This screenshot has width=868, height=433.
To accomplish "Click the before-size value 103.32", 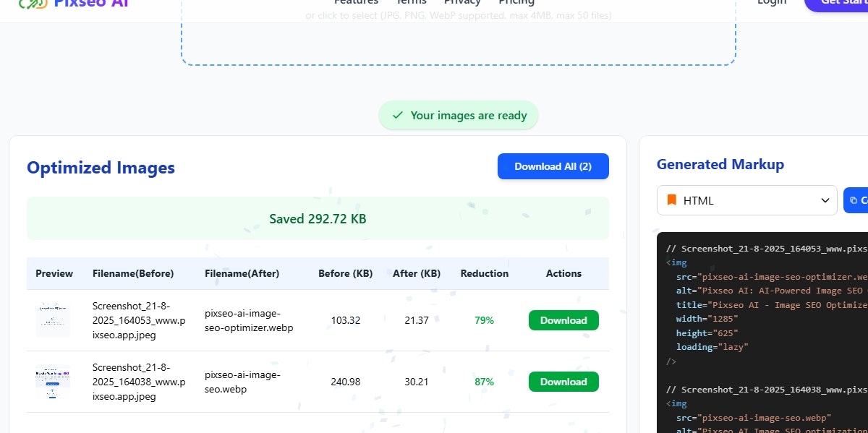I will (346, 320).
